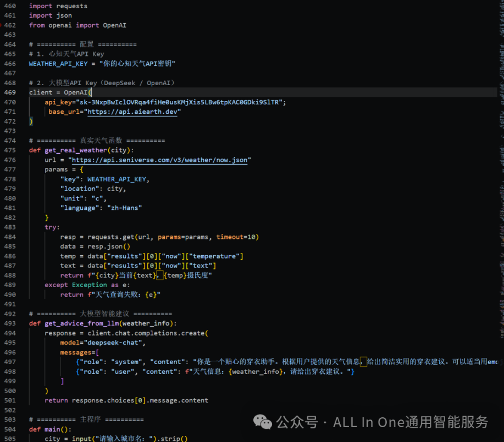
Task: Click 'timeout=10' in the requests.get call
Action: 236,237
